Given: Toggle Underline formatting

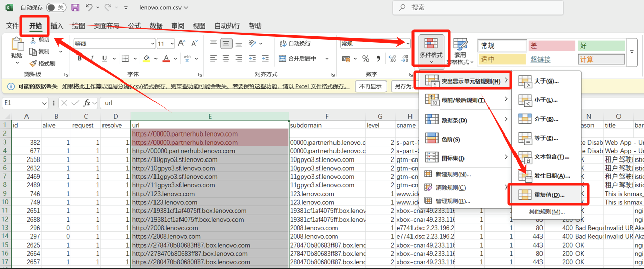Looking at the screenshot, I should click(105, 58).
